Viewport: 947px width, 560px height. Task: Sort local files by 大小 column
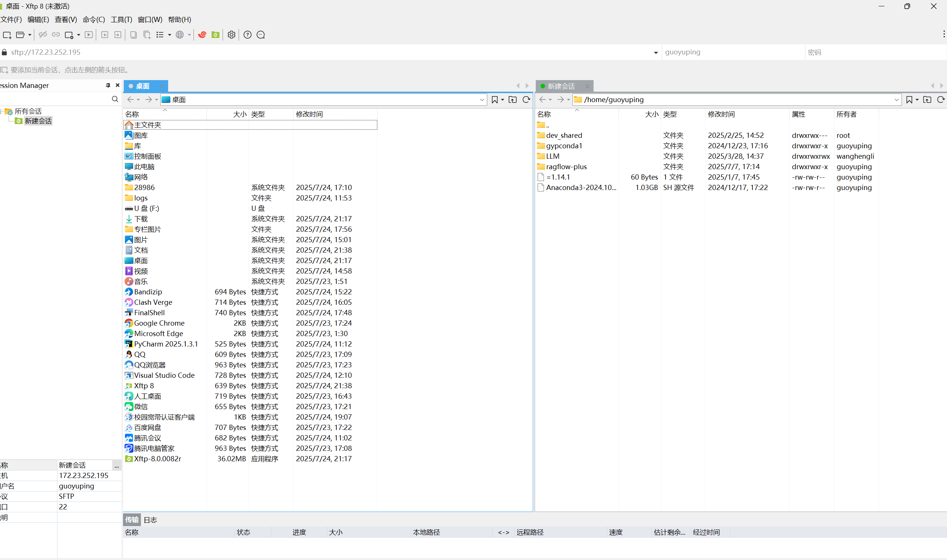tap(227, 114)
